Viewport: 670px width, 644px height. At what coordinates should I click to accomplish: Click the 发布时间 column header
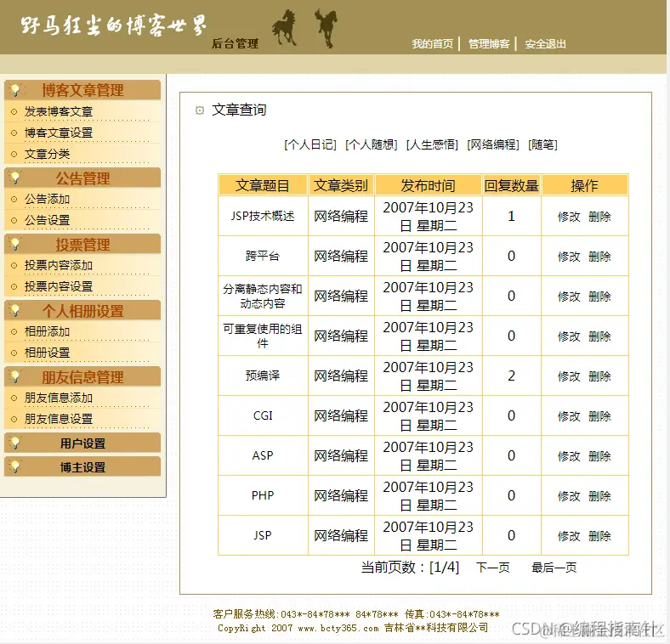429,185
